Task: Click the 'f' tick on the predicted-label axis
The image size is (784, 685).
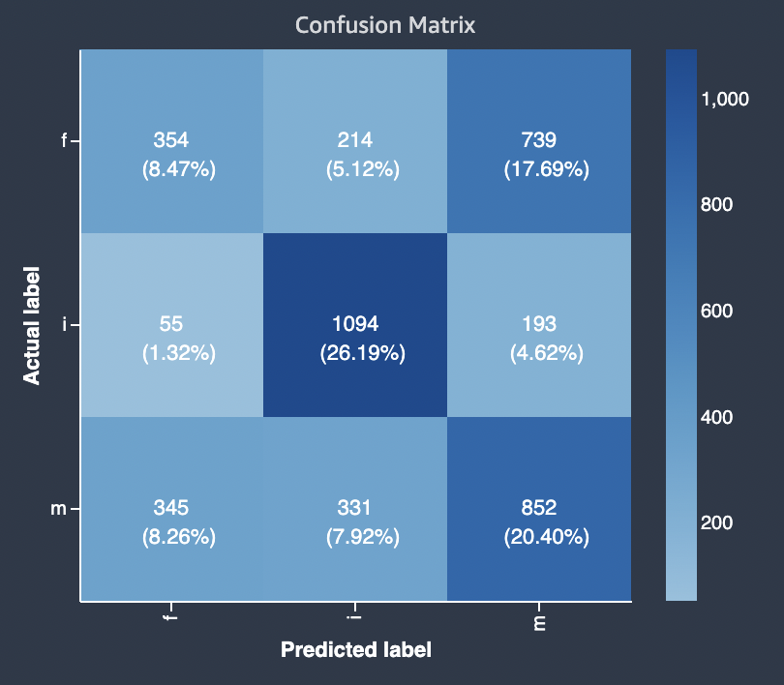Action: pos(171,619)
